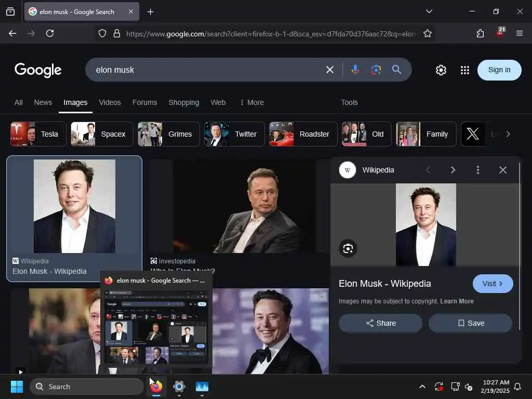Switch to the All results tab
The image size is (532, 399).
18,102
